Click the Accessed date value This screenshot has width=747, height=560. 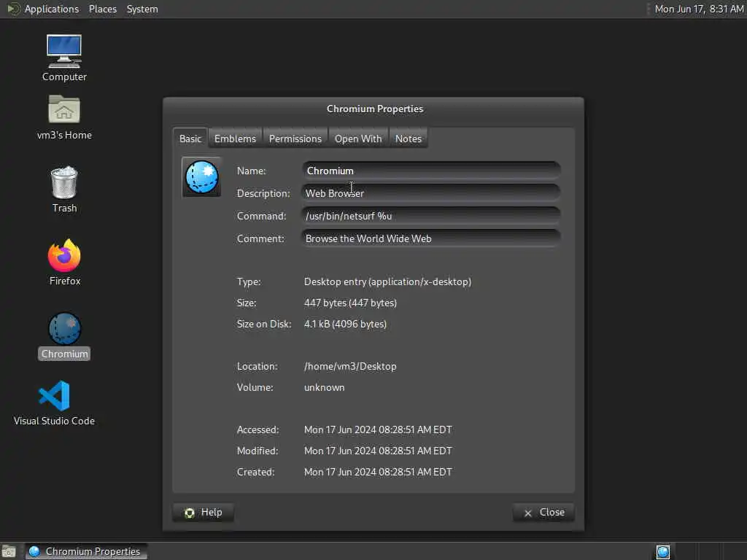tap(378, 429)
